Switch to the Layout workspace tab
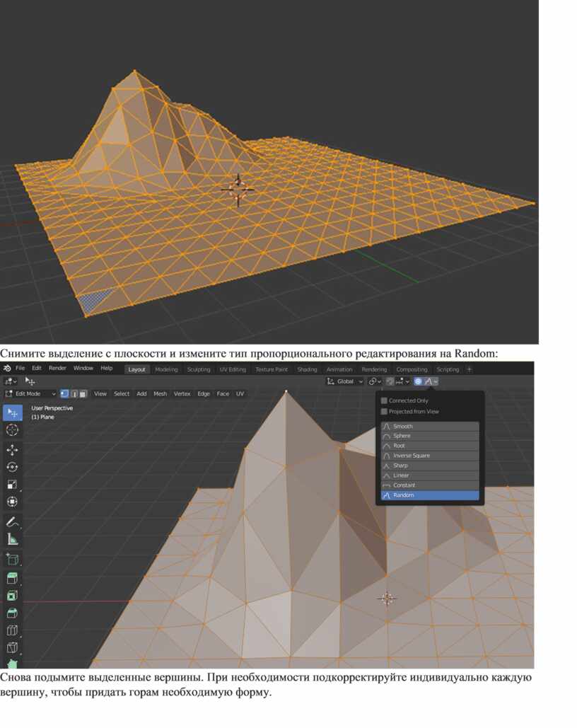Image resolution: width=577 pixels, height=728 pixels. [137, 369]
